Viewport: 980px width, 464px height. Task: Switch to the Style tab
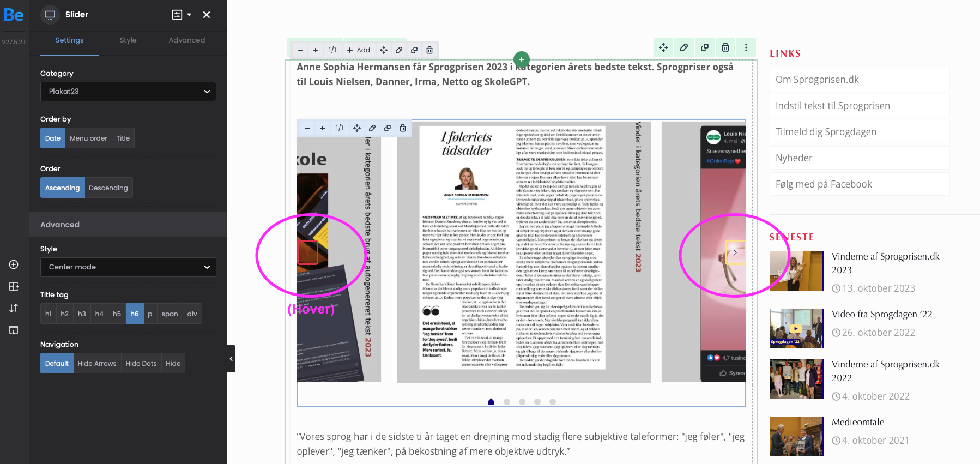(x=128, y=40)
